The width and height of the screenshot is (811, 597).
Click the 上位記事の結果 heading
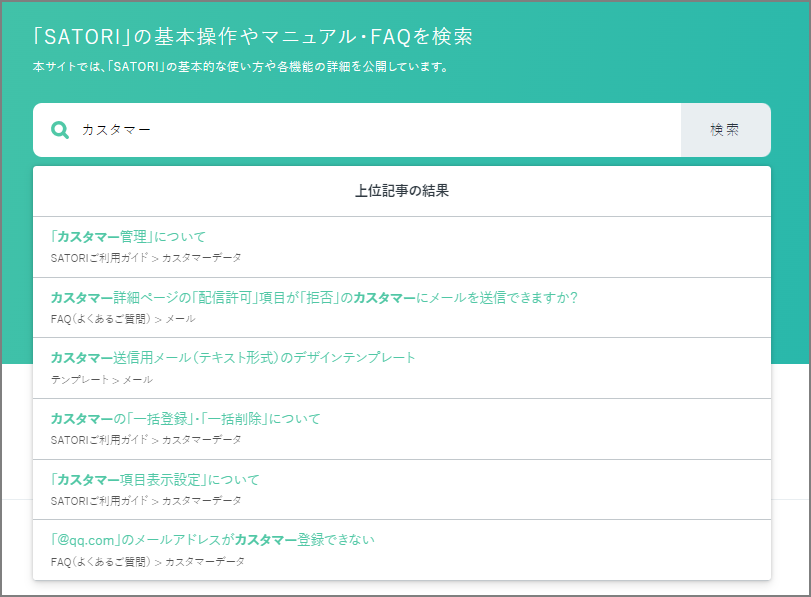(x=402, y=191)
